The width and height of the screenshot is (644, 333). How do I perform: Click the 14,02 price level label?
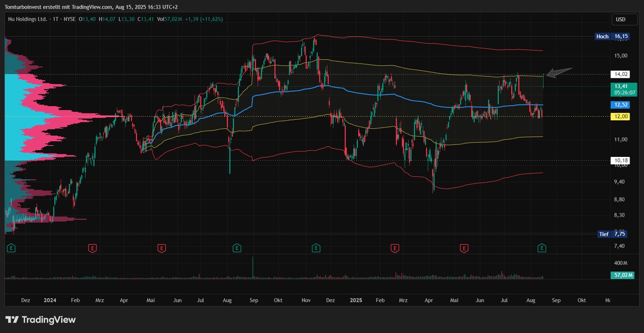[x=620, y=74]
